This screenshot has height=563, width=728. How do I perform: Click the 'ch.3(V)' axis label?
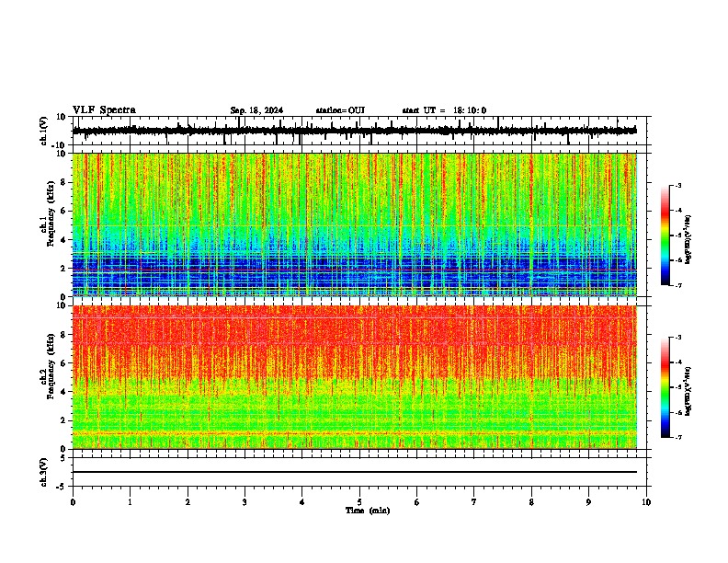click(44, 472)
